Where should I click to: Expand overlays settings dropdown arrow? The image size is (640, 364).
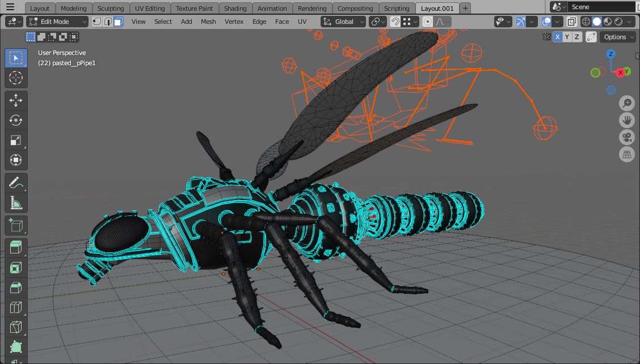pos(557,22)
